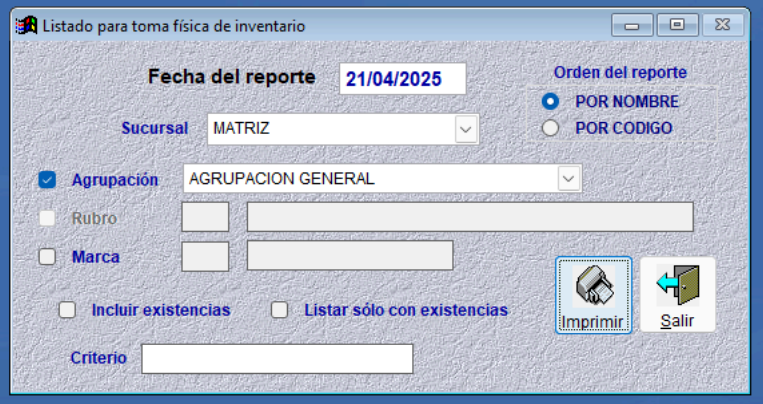Click the Criterio text field
This screenshot has height=404, width=763.
[x=277, y=359]
